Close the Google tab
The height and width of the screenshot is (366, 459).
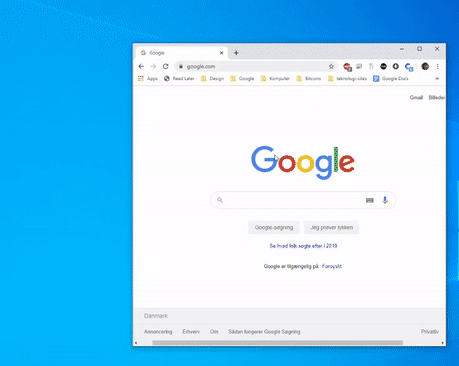pos(221,53)
